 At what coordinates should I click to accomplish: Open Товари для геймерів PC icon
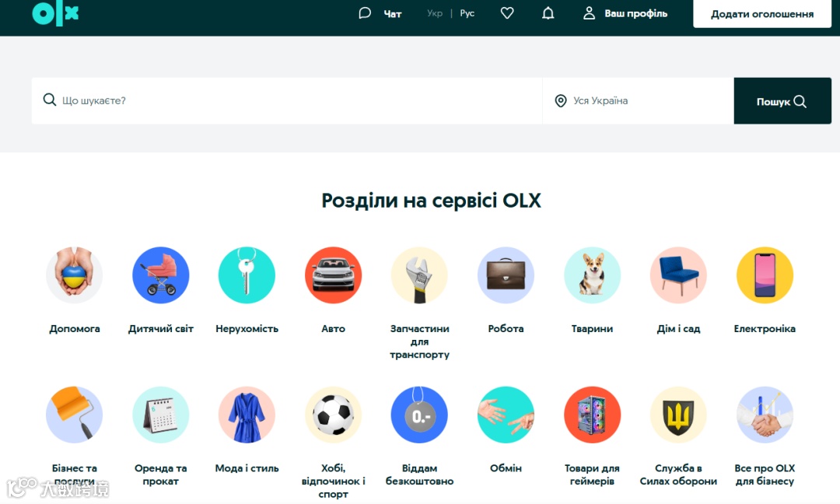592,415
